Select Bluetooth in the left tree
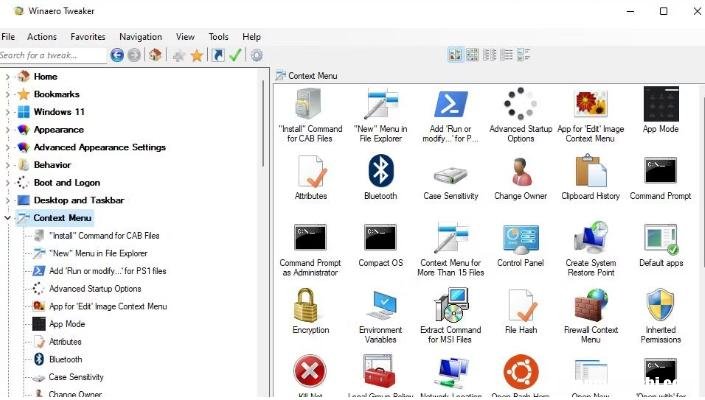This screenshot has width=705, height=400. [66, 360]
